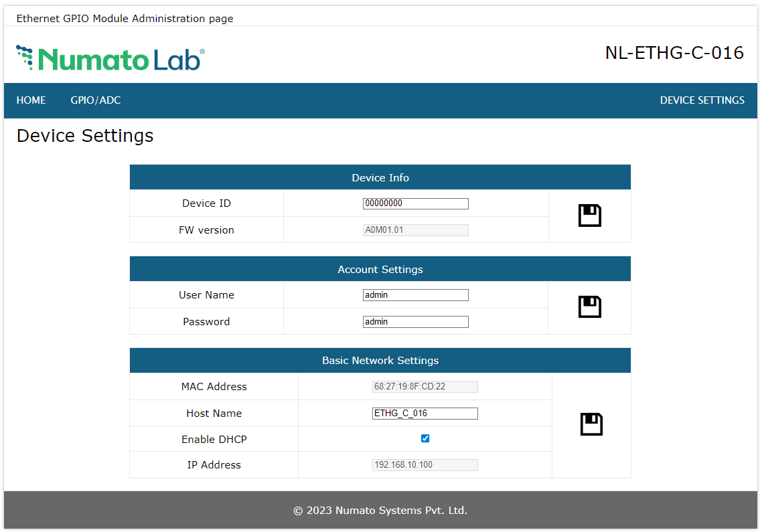
Task: Click inside the Password field
Action: [x=415, y=322]
